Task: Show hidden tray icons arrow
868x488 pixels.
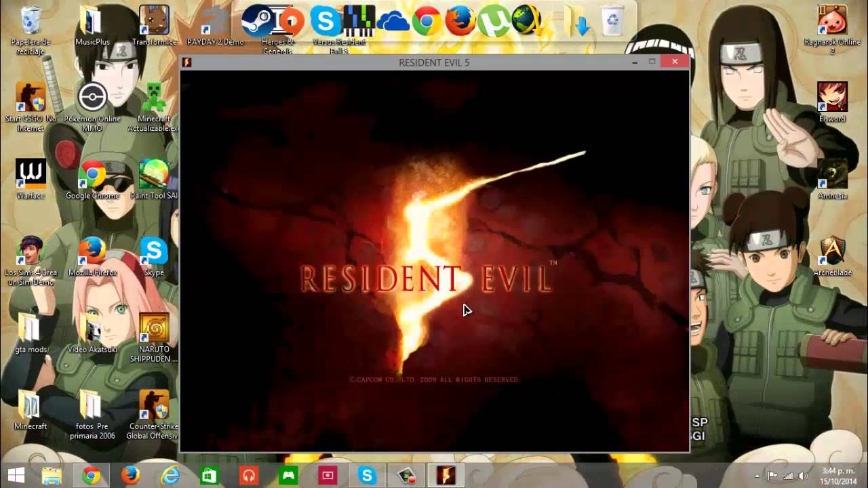Action: coord(757,476)
